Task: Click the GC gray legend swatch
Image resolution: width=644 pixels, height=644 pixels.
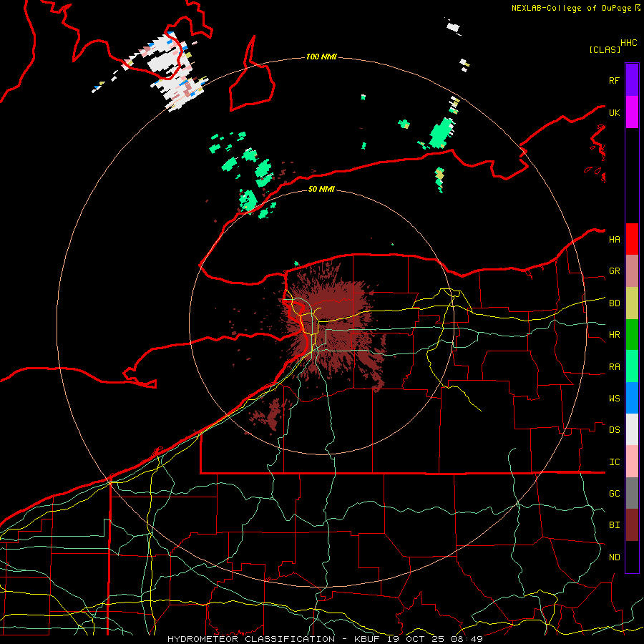Action: (632, 493)
